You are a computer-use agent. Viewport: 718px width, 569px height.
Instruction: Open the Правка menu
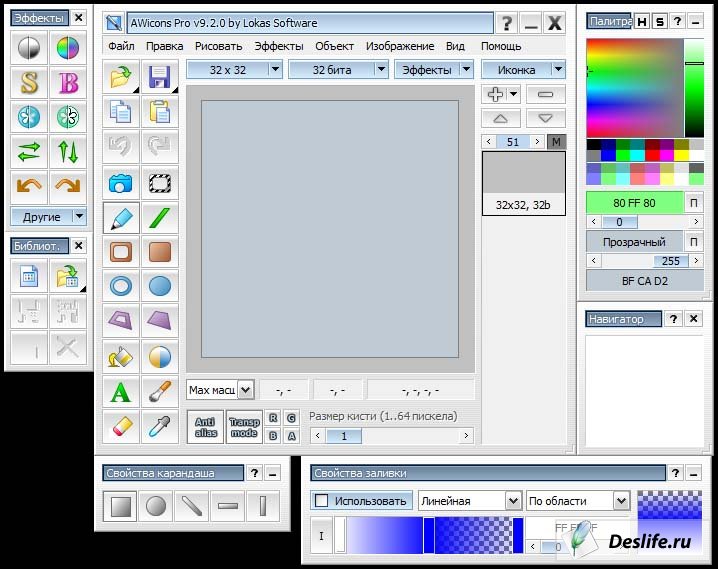point(164,46)
